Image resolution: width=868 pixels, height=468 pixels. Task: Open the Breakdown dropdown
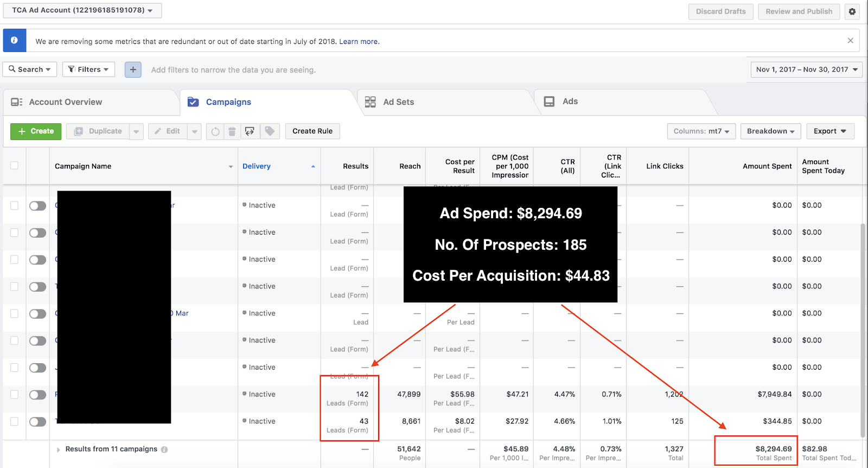click(770, 131)
